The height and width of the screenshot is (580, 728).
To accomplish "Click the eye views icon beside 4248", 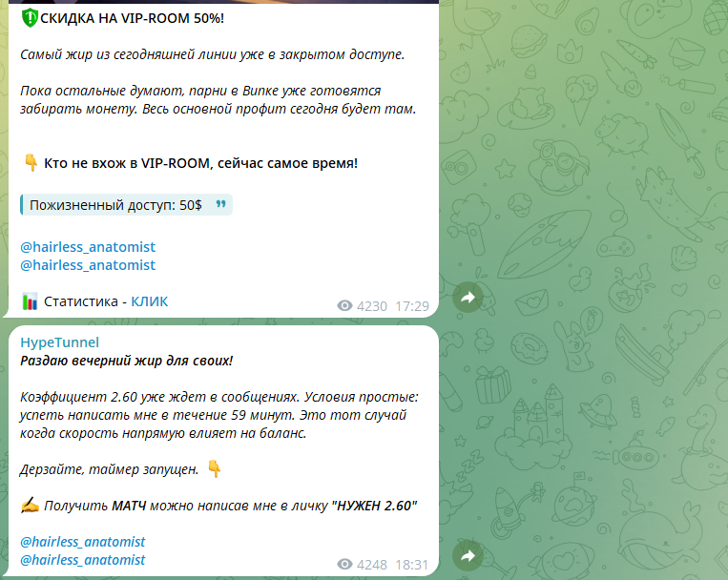I will pyautogui.click(x=344, y=564).
